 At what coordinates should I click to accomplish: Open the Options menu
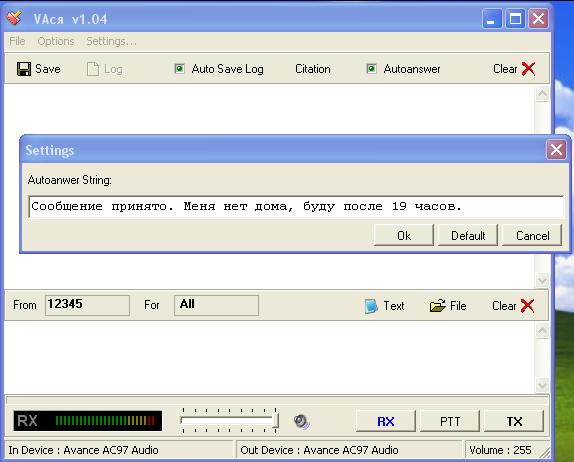56,41
